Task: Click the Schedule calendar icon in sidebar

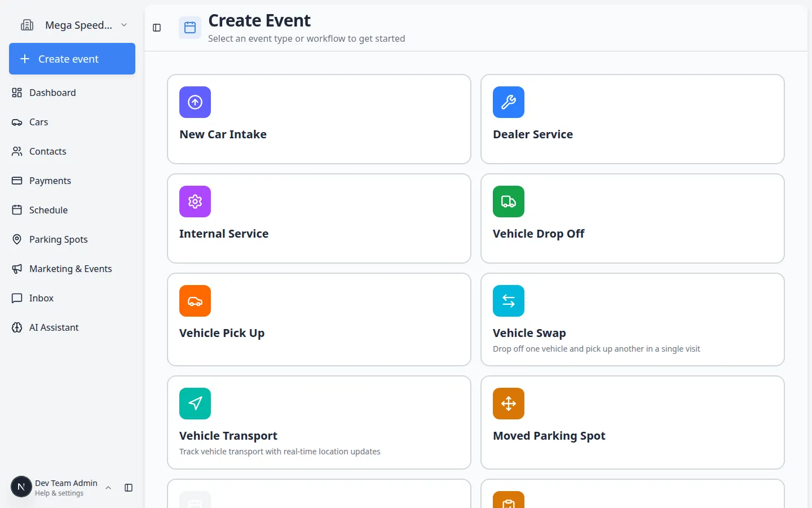Action: point(17,210)
